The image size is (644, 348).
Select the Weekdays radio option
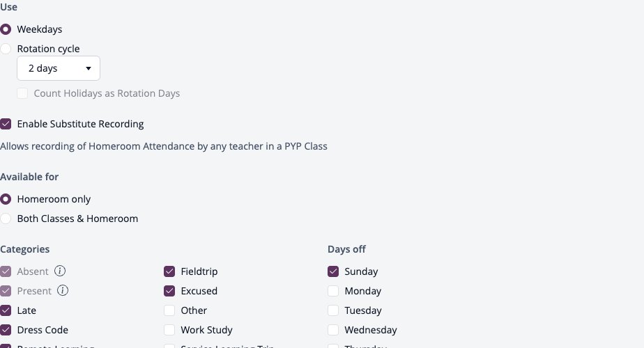[x=6, y=29]
